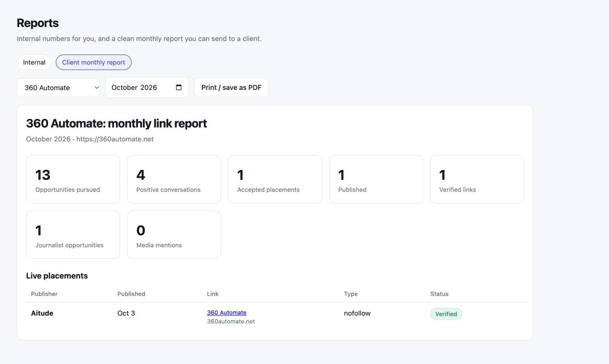The width and height of the screenshot is (609, 364).
Task: Click the Accepted placements card
Action: click(275, 179)
